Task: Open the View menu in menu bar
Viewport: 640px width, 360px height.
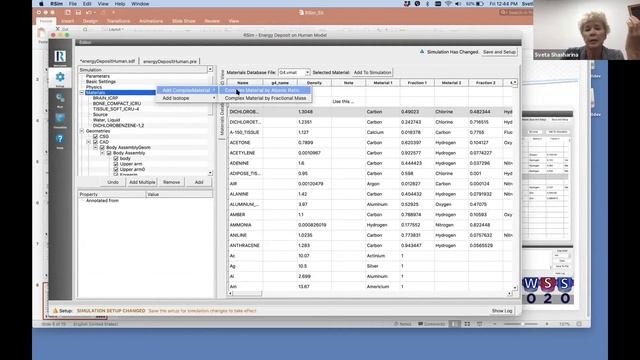Action: click(x=103, y=4)
